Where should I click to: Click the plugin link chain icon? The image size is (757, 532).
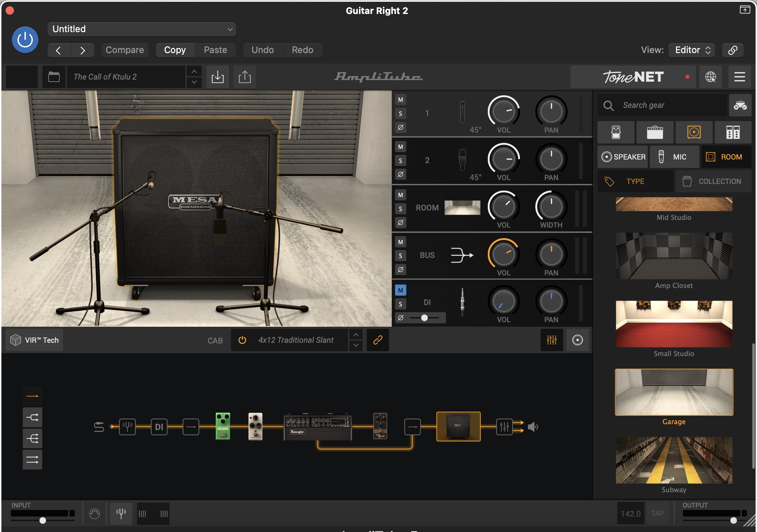(x=733, y=50)
